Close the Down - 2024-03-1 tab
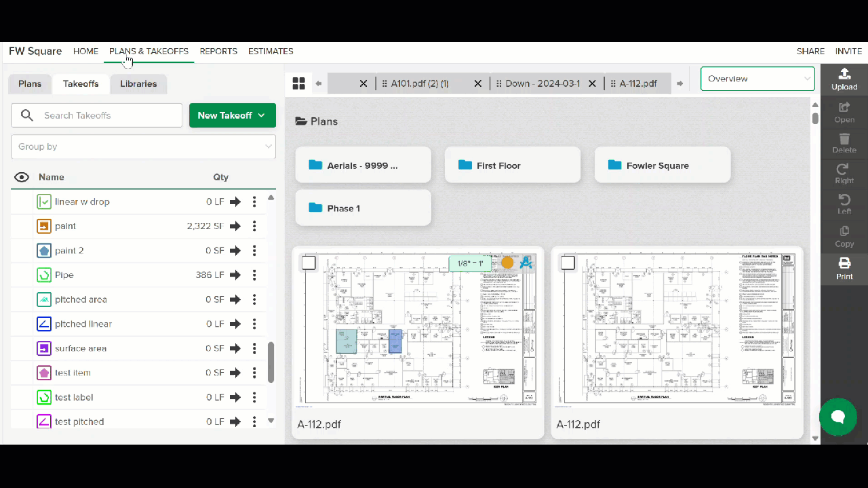 (592, 83)
